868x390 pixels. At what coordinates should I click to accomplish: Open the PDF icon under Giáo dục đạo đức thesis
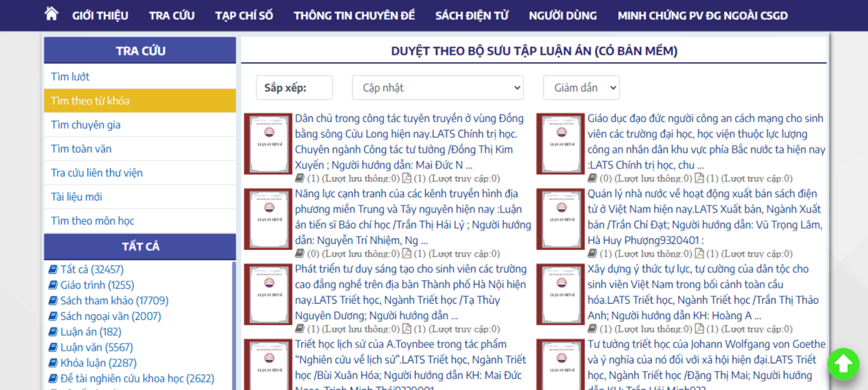699,178
